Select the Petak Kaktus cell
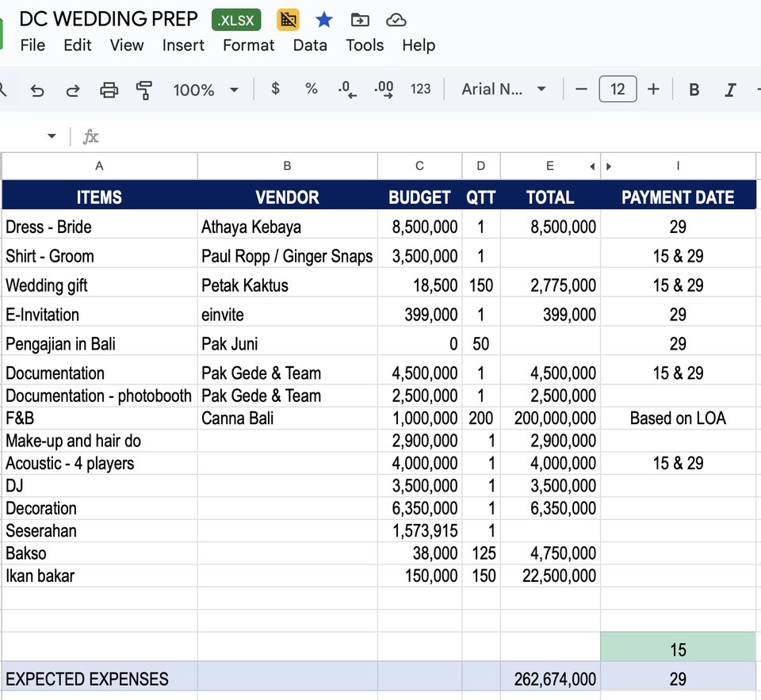The height and width of the screenshot is (700, 761). 287,284
